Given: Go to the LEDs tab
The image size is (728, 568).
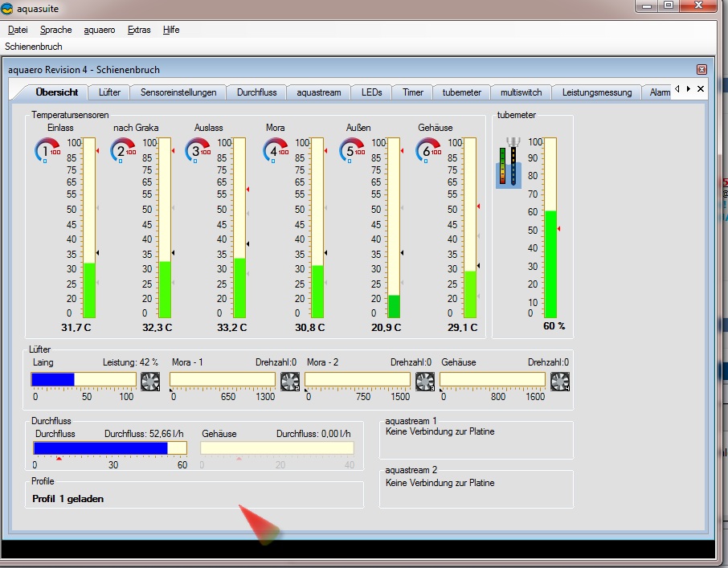Looking at the screenshot, I should pyautogui.click(x=371, y=92).
